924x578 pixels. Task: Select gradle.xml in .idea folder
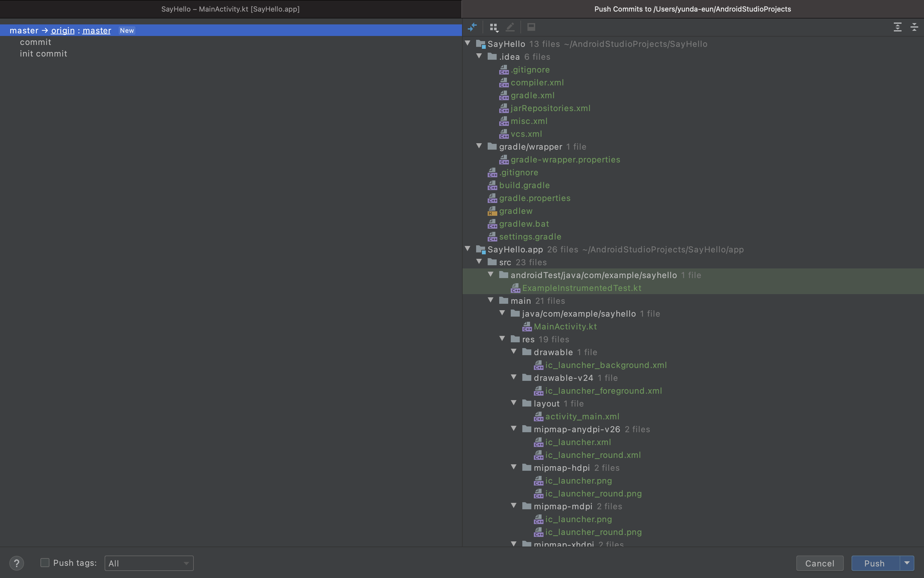[x=533, y=96]
